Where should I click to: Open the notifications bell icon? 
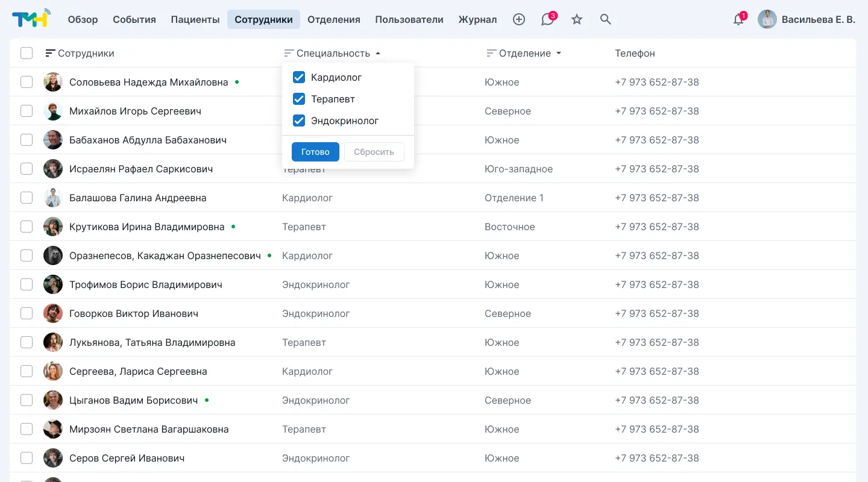tap(738, 19)
